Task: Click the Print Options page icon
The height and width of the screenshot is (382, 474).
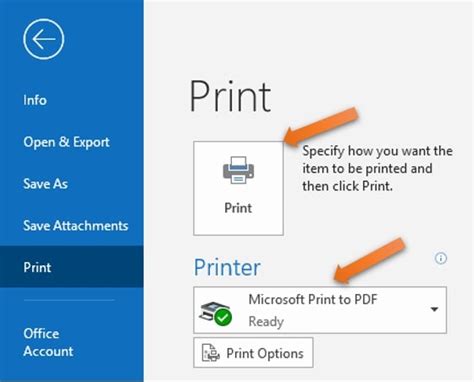Action: [211, 353]
